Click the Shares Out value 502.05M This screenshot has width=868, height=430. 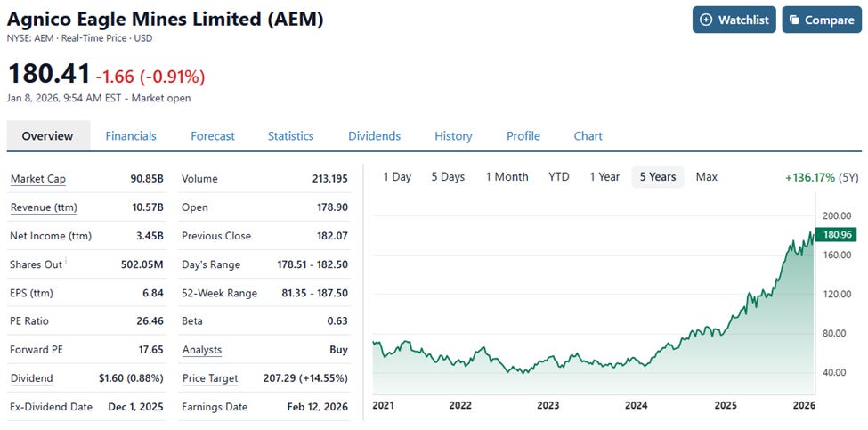[x=142, y=264]
